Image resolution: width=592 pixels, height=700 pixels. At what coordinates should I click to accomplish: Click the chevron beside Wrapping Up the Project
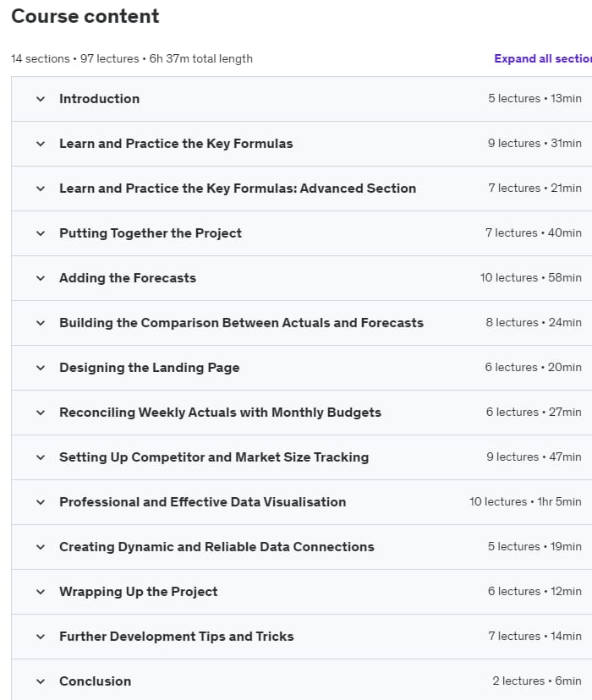40,591
